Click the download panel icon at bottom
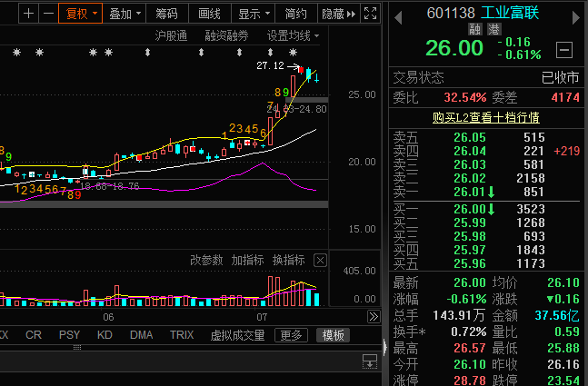Viewport: 588px width, 386px height. 369,362
